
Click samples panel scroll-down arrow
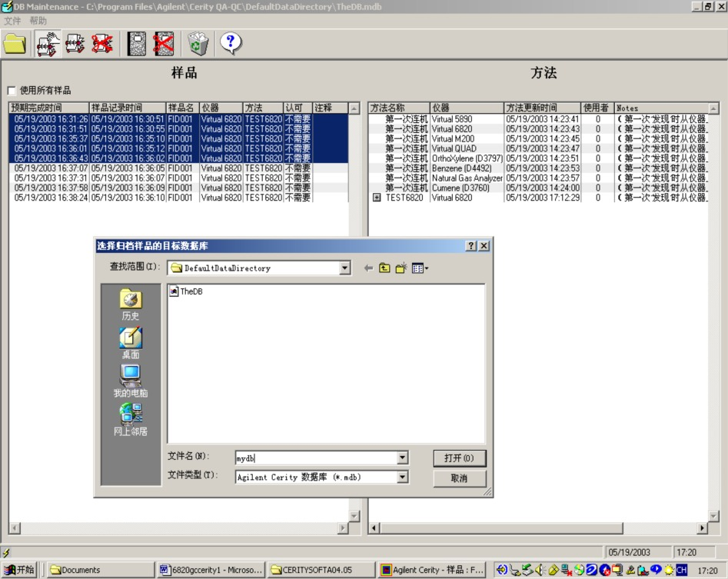(x=354, y=516)
